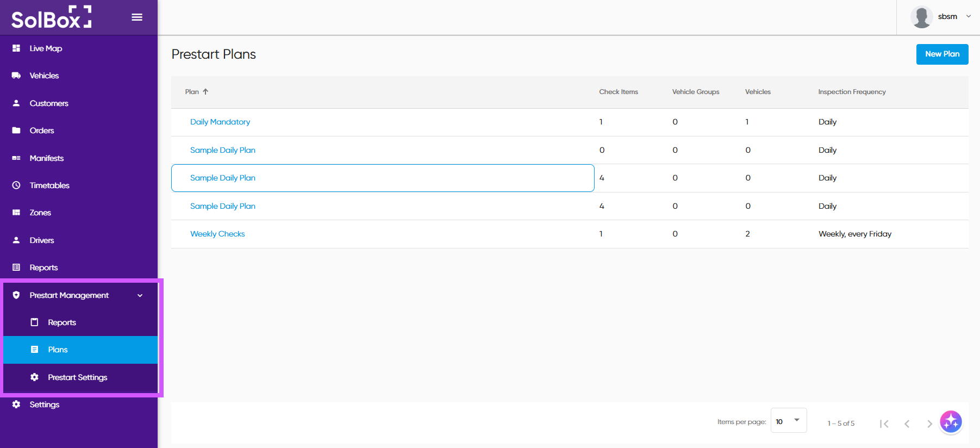Viewport: 980px width, 448px height.
Task: Click the Prestart Management shield icon
Action: click(x=16, y=295)
